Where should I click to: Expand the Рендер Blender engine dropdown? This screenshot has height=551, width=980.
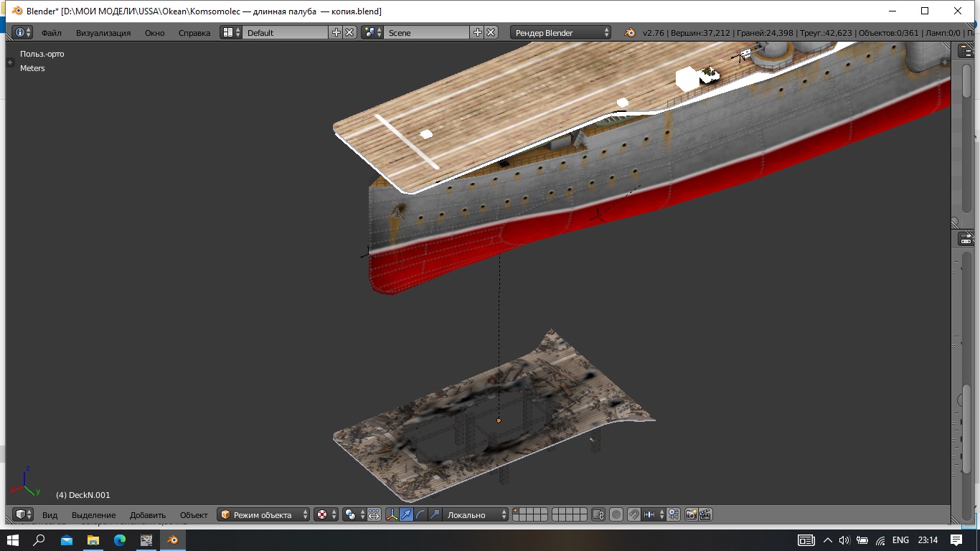[x=561, y=32]
